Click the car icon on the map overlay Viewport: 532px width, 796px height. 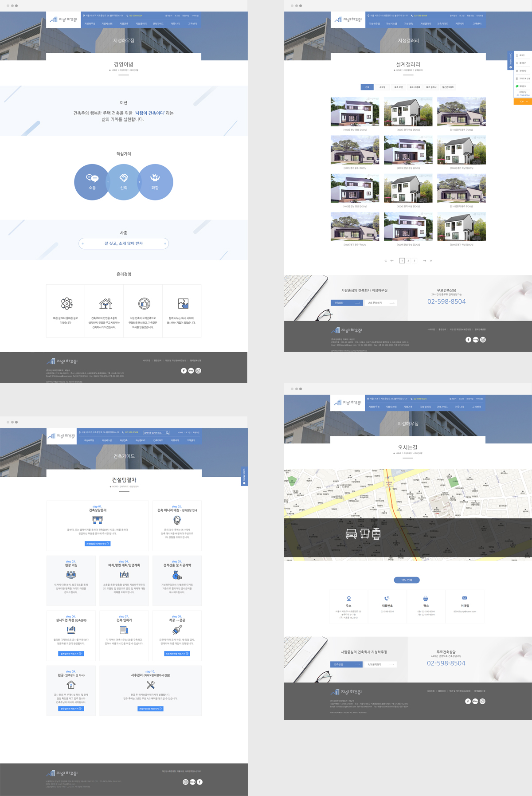point(351,533)
